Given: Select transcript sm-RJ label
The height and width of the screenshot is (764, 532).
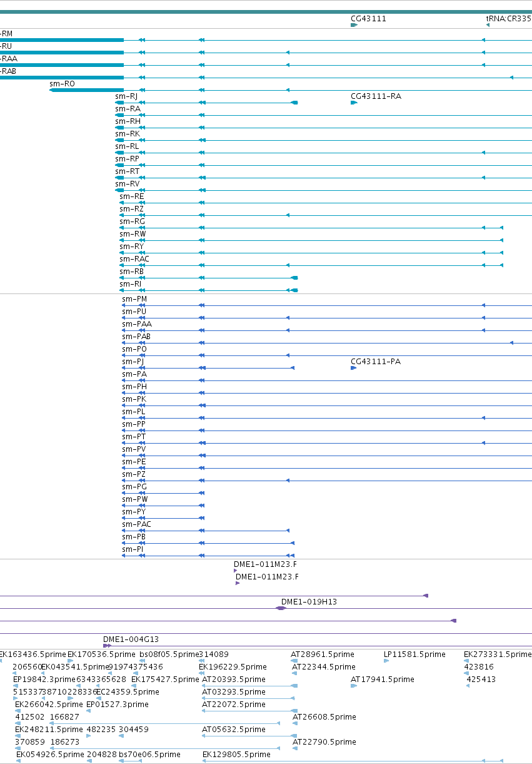Looking at the screenshot, I should pyautogui.click(x=126, y=96).
